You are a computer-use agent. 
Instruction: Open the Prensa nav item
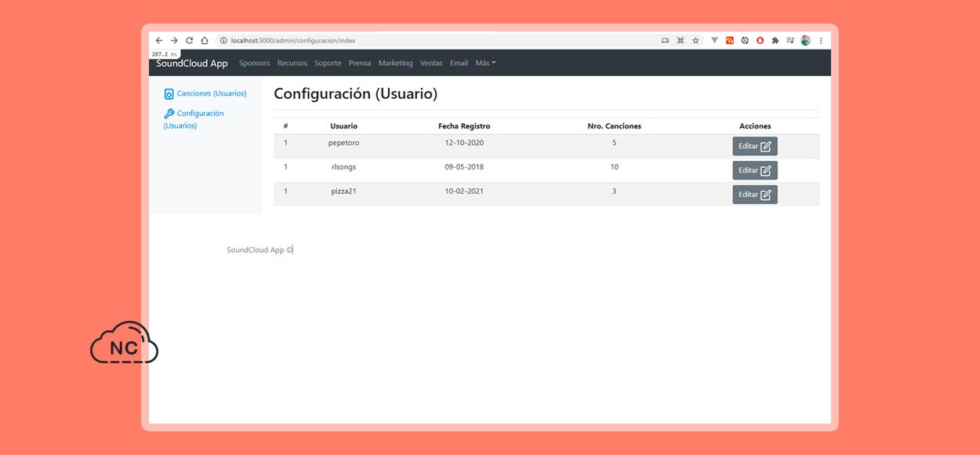360,63
